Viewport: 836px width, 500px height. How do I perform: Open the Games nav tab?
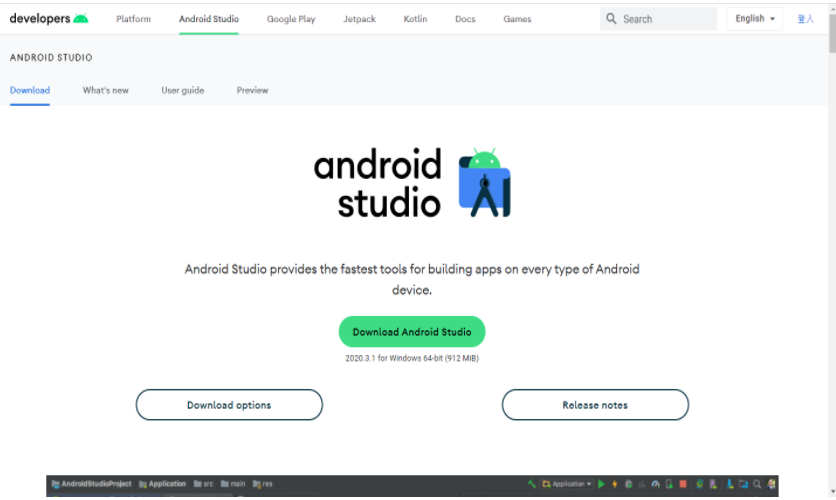[517, 19]
